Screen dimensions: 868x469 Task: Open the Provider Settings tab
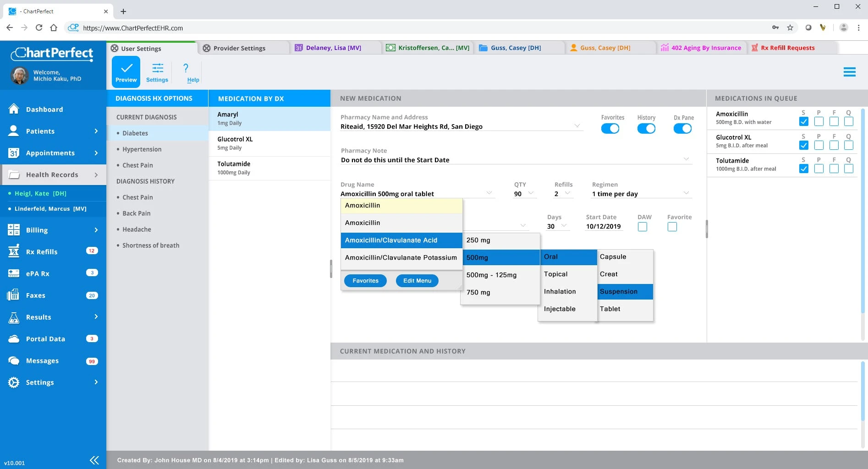(x=239, y=48)
